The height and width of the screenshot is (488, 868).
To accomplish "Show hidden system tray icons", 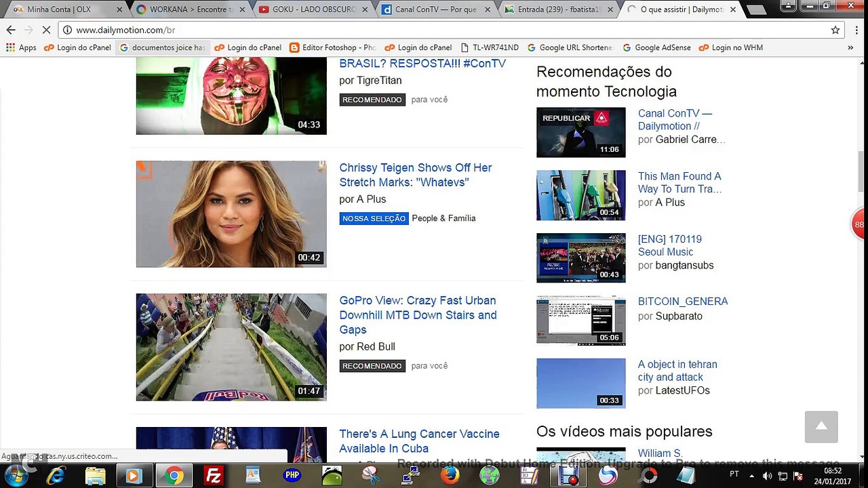I will coord(752,476).
